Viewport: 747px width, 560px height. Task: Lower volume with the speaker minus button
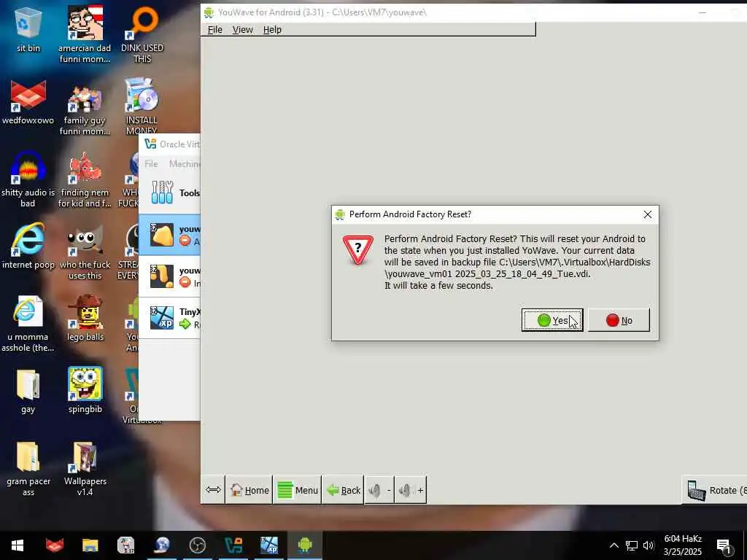(x=379, y=489)
